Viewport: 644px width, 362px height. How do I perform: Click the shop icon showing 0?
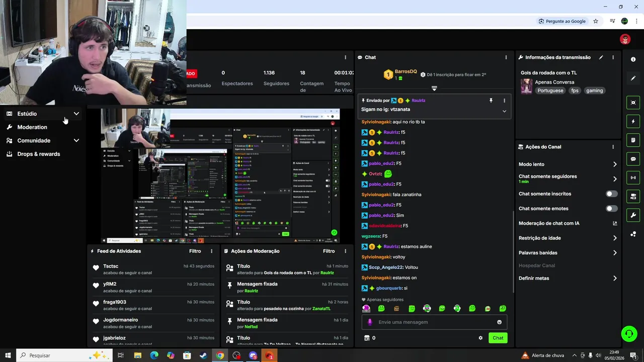(x=370, y=338)
